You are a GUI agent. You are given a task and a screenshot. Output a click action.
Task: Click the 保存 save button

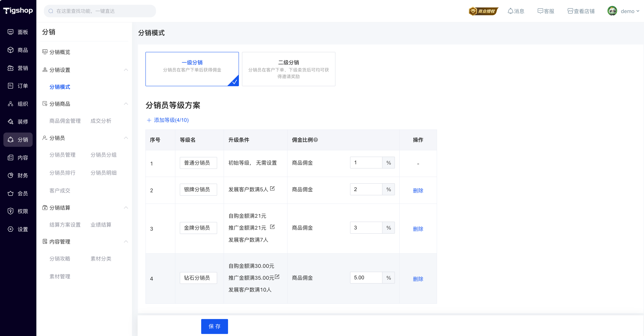click(x=214, y=326)
